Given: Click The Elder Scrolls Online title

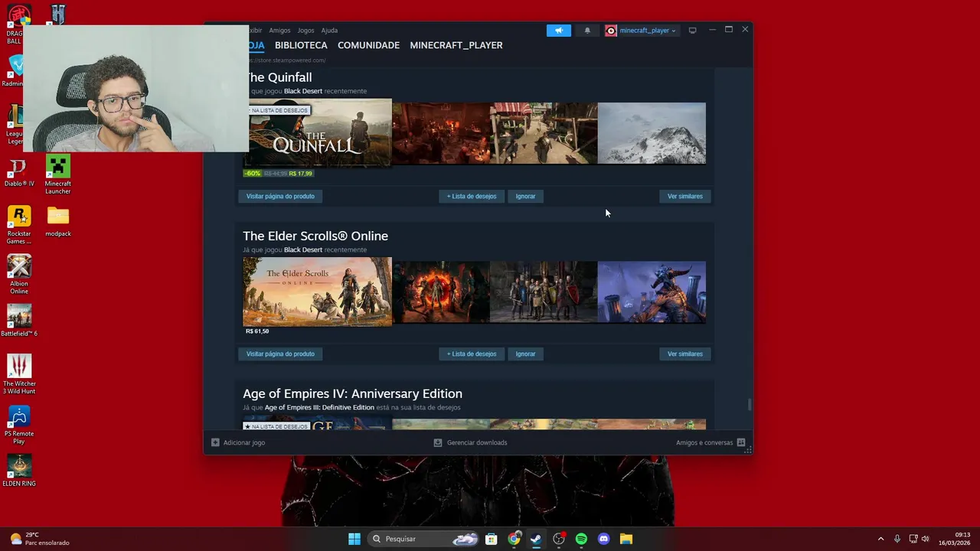Looking at the screenshot, I should (x=315, y=236).
